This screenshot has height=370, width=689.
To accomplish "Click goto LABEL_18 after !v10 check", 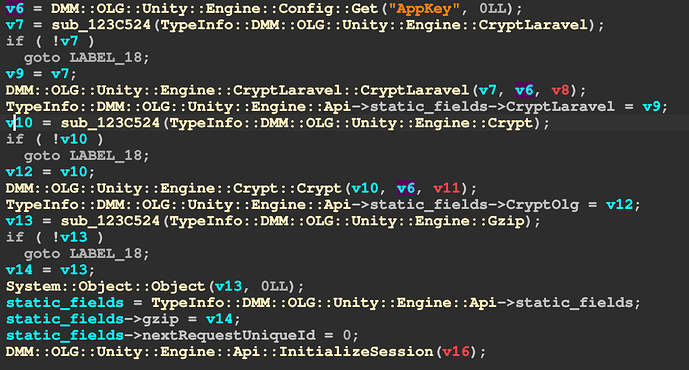I will click(87, 156).
